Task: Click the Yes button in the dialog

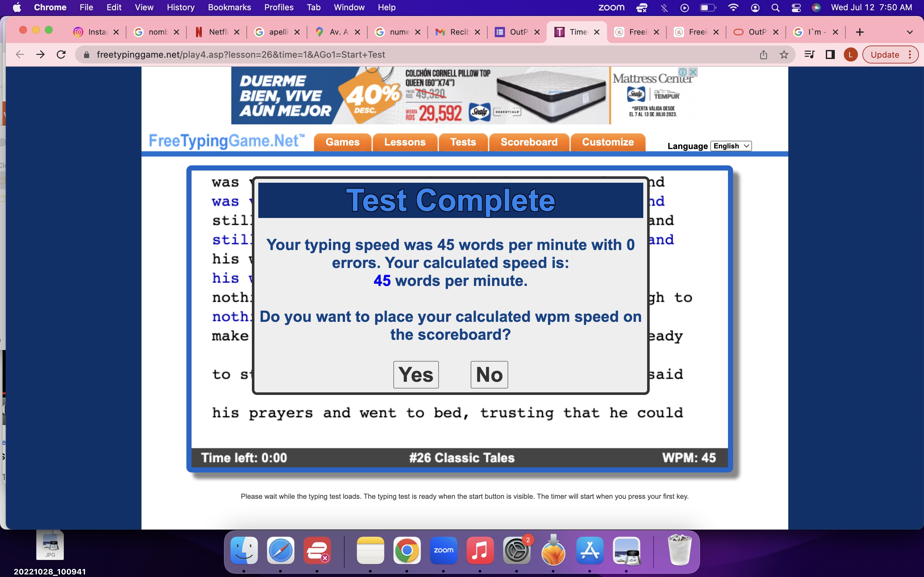Action: pyautogui.click(x=416, y=374)
